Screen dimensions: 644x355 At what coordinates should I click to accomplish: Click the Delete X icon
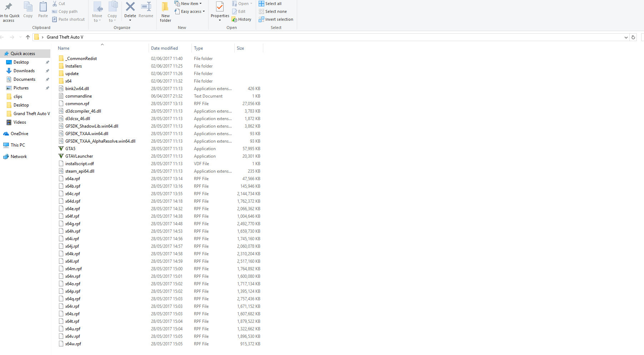pyautogui.click(x=130, y=6)
